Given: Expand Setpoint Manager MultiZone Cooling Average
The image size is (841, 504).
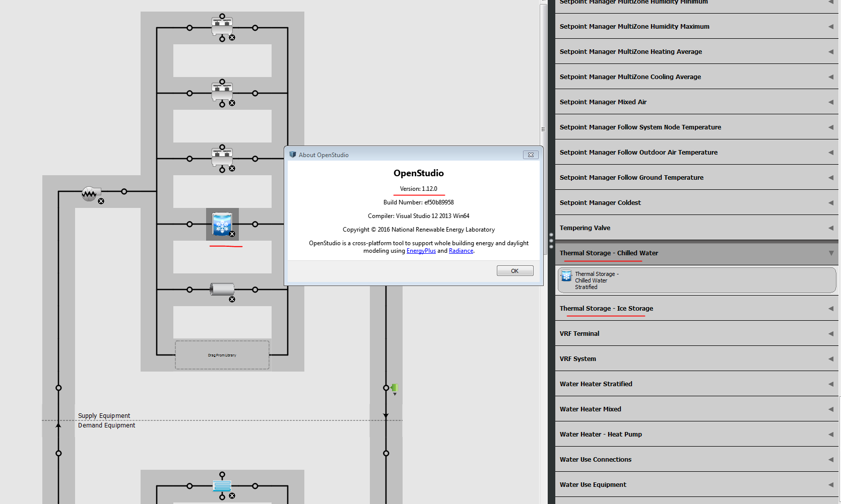Looking at the screenshot, I should coord(697,77).
